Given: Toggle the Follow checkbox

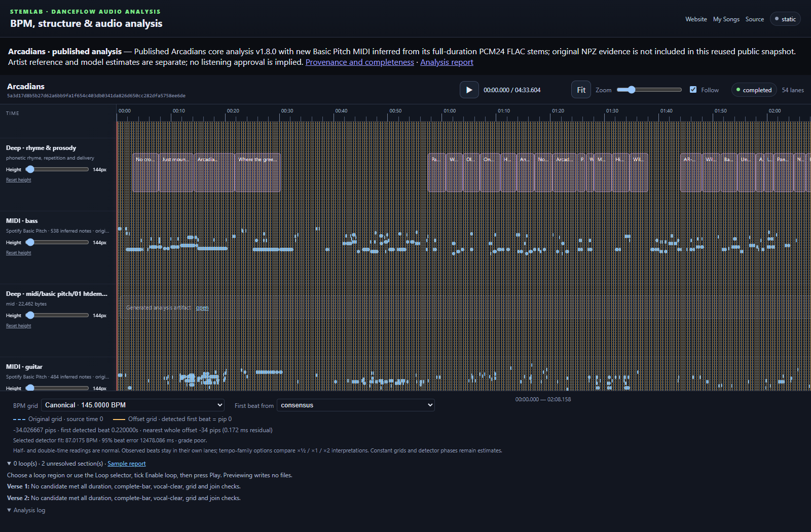Looking at the screenshot, I should click(x=693, y=90).
